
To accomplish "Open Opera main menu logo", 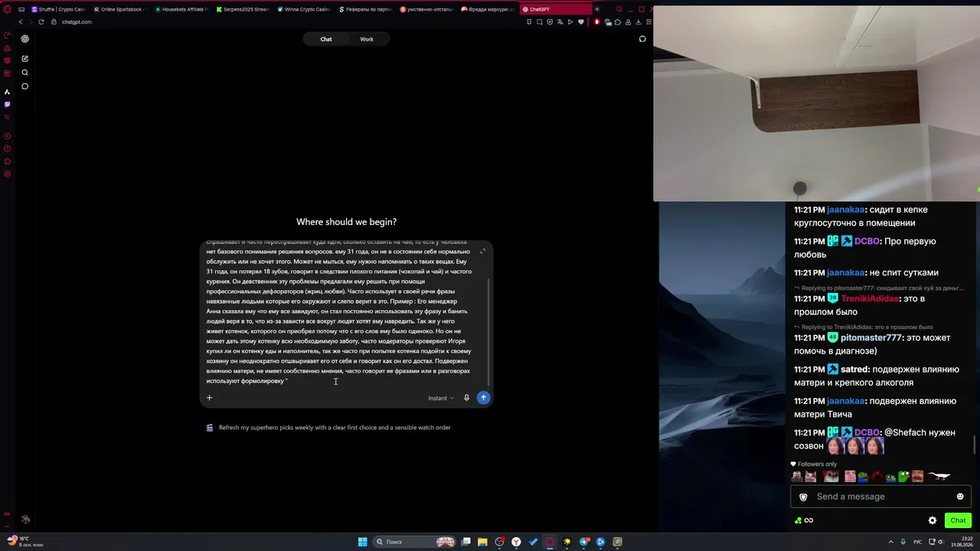I will [7, 9].
